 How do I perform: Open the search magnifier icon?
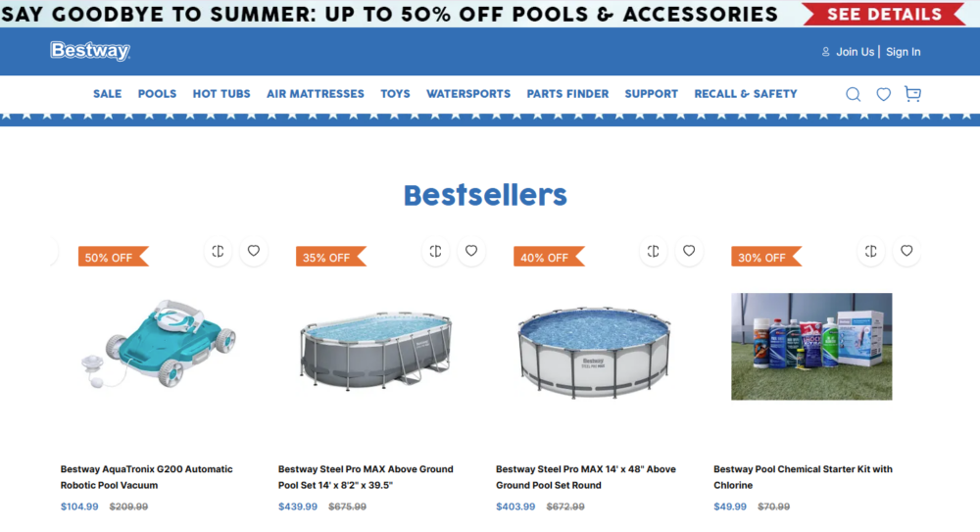[854, 94]
